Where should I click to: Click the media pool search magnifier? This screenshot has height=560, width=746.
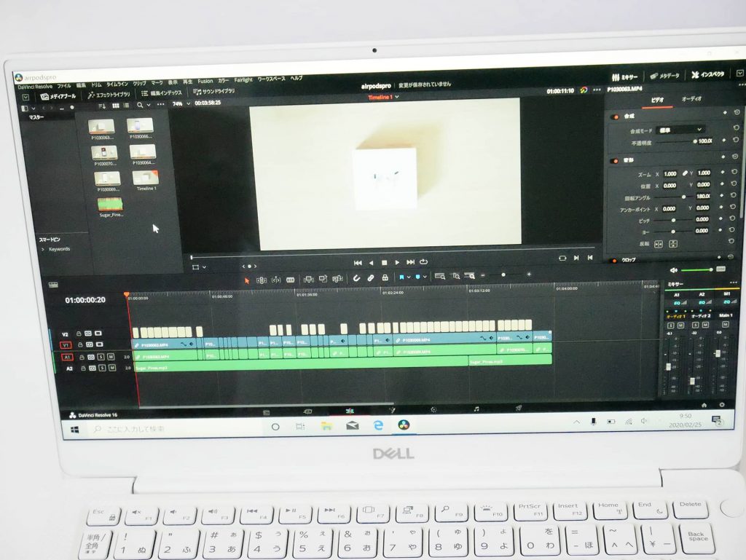(140, 105)
